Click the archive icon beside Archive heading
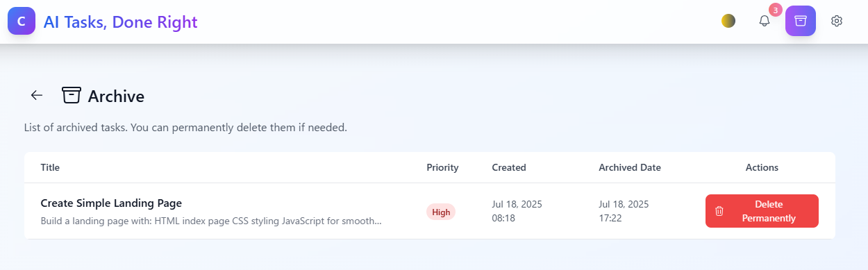This screenshot has height=270, width=868. tap(72, 95)
